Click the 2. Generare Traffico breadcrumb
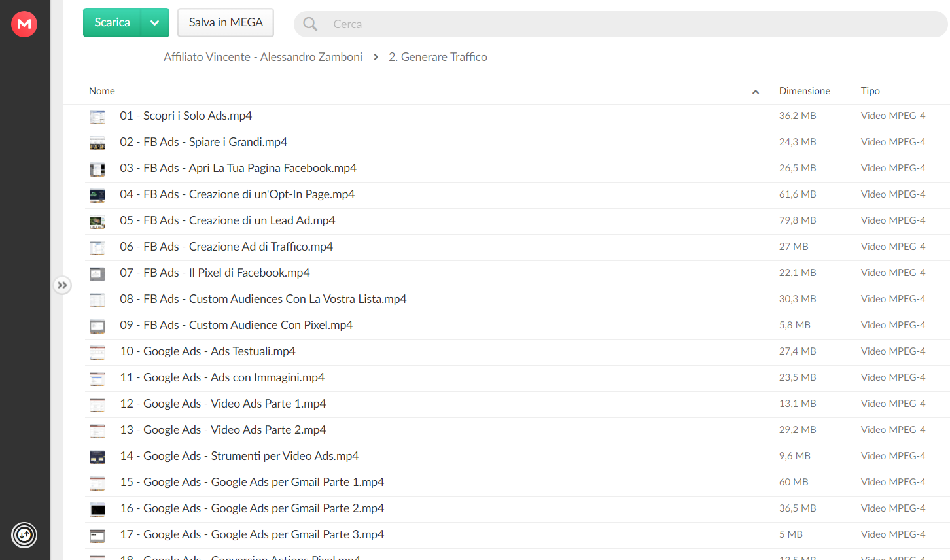This screenshot has width=950, height=560. point(438,57)
